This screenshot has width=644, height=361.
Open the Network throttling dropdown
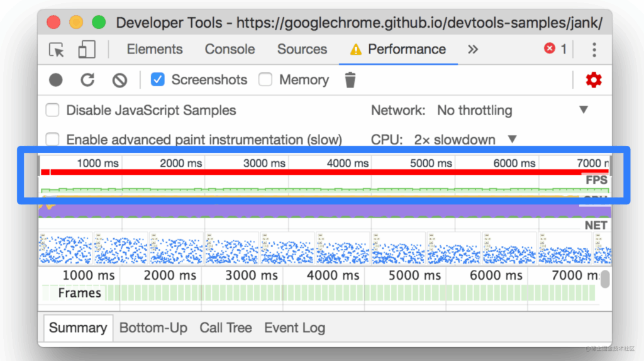(512, 110)
